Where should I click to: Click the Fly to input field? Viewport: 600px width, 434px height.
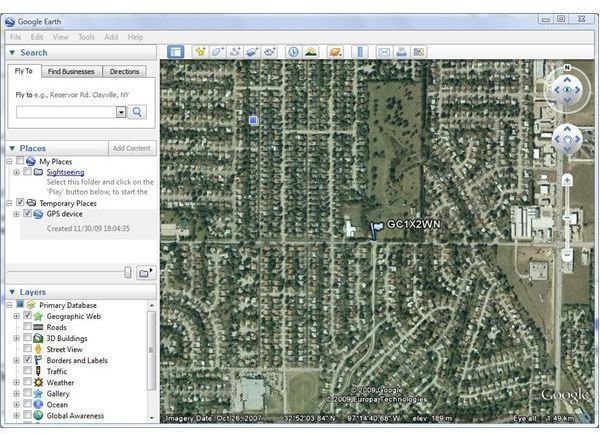pos(66,112)
